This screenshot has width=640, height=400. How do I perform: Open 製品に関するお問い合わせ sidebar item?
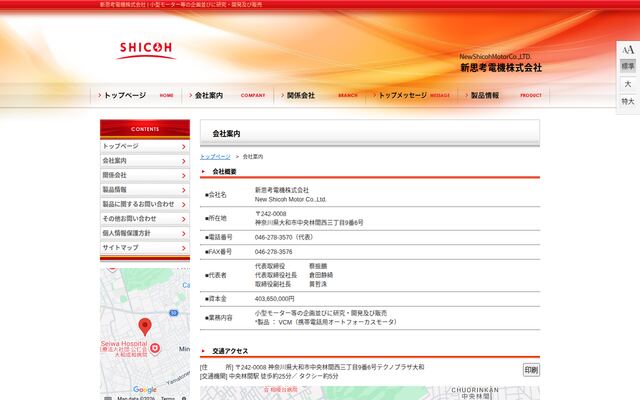point(145,204)
